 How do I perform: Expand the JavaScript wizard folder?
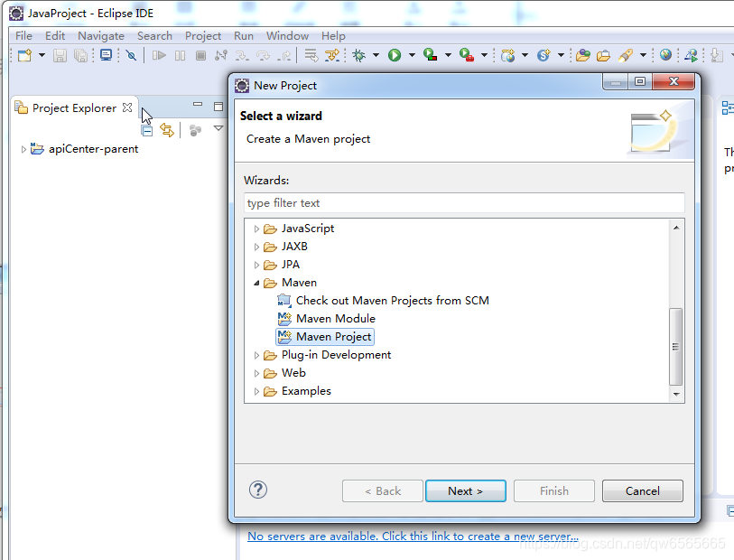256,229
